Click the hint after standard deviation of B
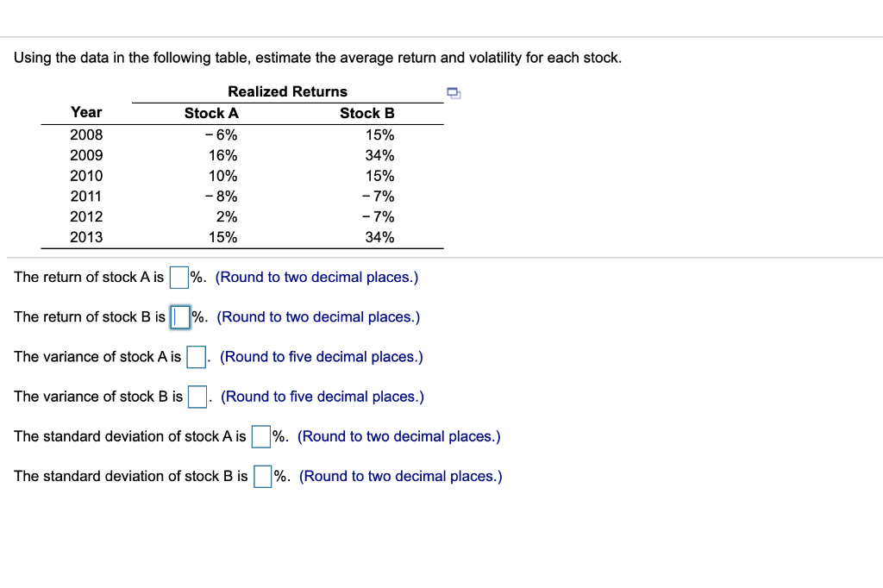Viewport: 883px width, 588px height. [x=399, y=475]
